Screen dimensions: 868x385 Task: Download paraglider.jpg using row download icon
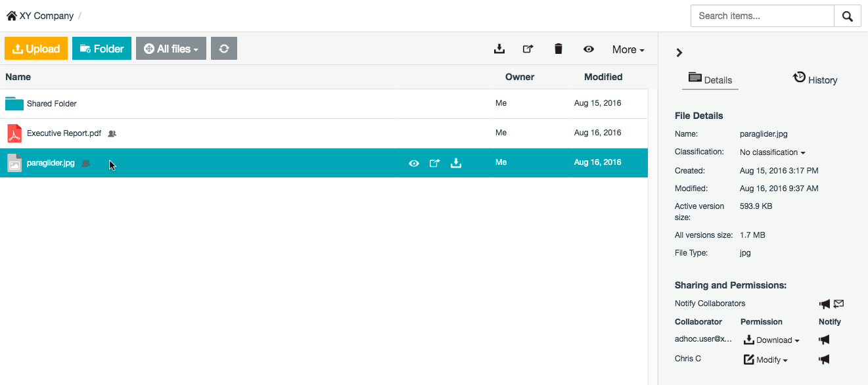point(456,164)
